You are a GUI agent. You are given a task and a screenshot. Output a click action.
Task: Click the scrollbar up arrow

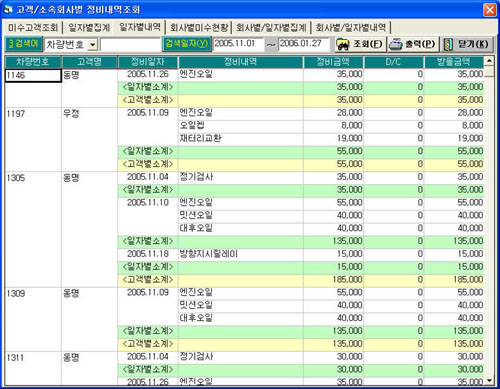[x=489, y=61]
